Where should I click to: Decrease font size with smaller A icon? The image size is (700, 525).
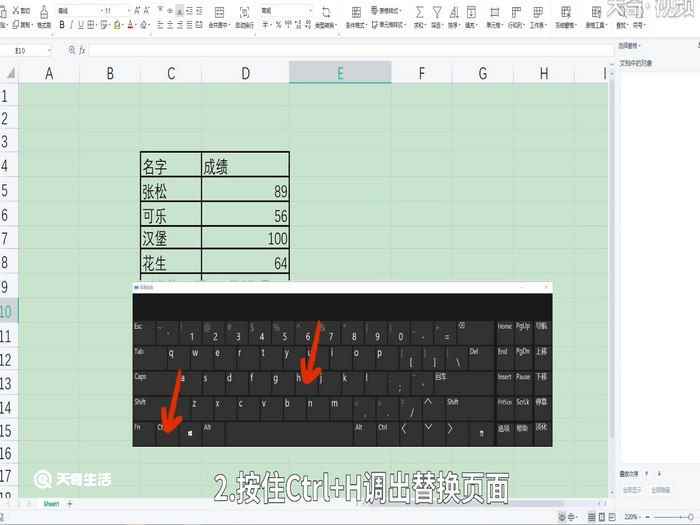(x=146, y=10)
